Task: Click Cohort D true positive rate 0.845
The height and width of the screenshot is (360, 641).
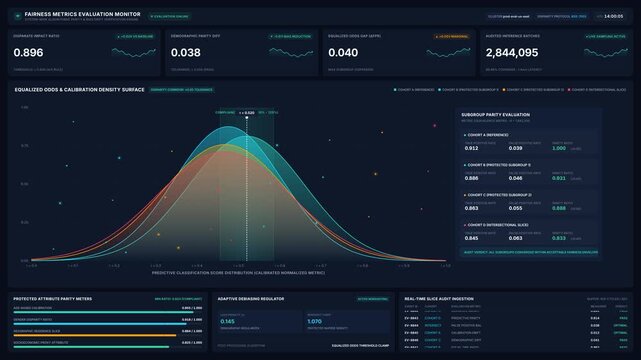Action: pos(471,238)
